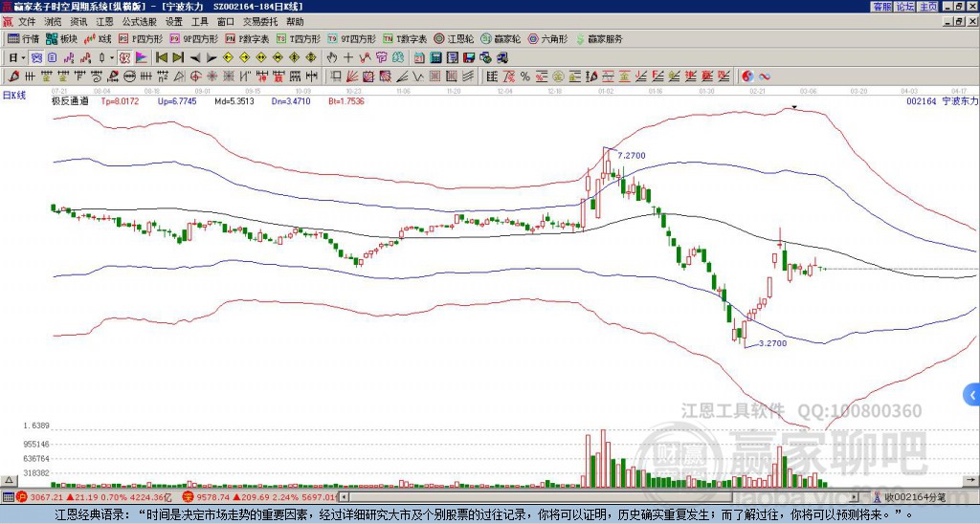The image size is (980, 524).
Task: Open the 工具 menu
Action: [x=199, y=22]
